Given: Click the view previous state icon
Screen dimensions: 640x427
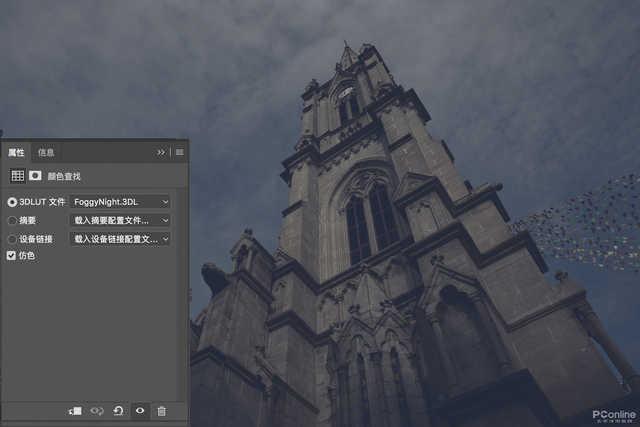Looking at the screenshot, I should coord(97,410).
